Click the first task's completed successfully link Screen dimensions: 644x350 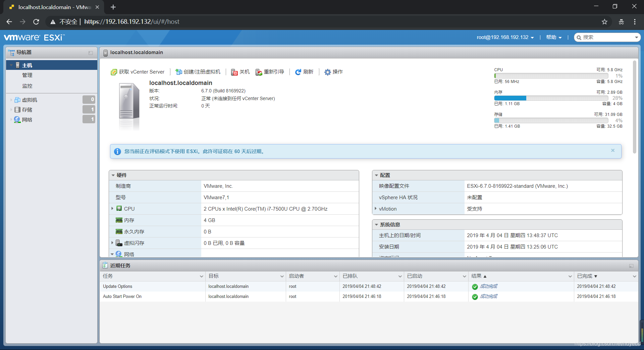click(488, 286)
